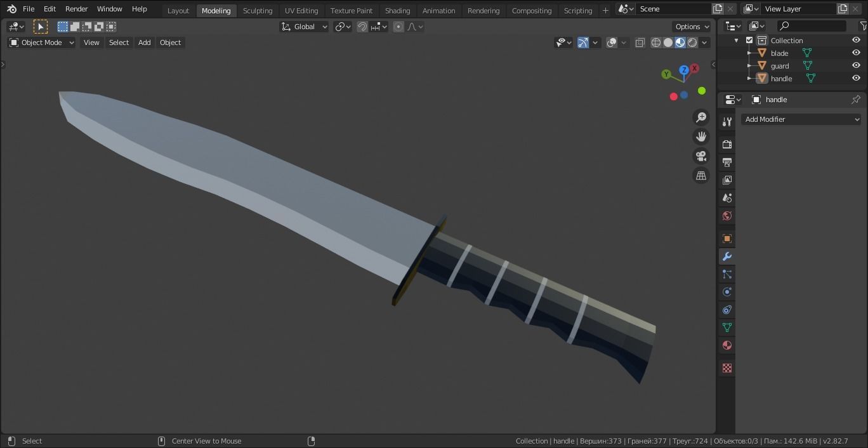Collapse the Collection tree triangle

737,41
